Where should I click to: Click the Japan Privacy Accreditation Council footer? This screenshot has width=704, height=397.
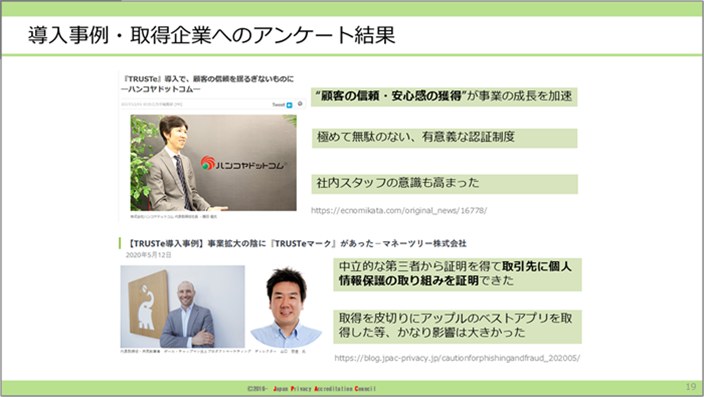pos(311,388)
